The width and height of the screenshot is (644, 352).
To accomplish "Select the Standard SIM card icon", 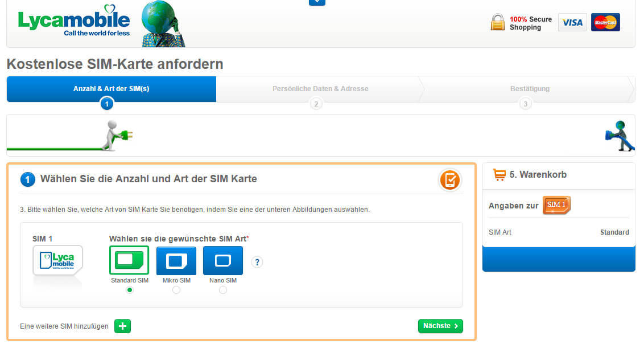I will point(129,260).
